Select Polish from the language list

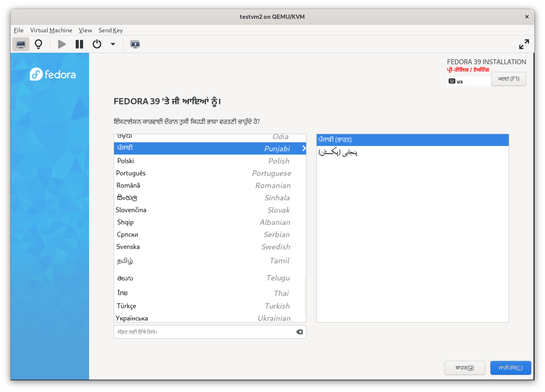point(210,161)
